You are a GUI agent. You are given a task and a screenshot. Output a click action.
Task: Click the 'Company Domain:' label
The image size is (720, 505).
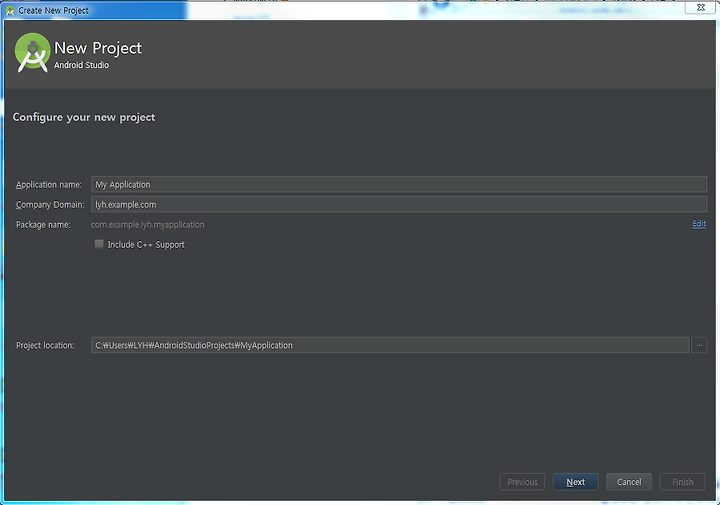point(50,205)
